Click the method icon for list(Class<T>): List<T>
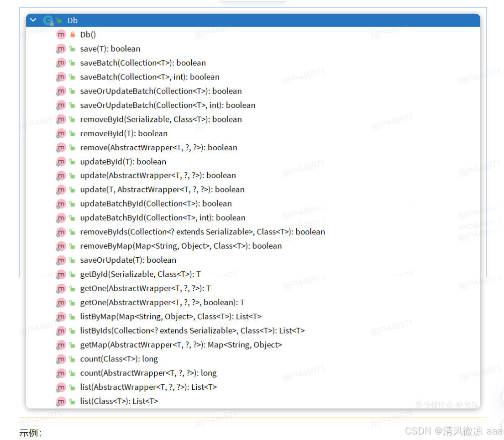 61,401
